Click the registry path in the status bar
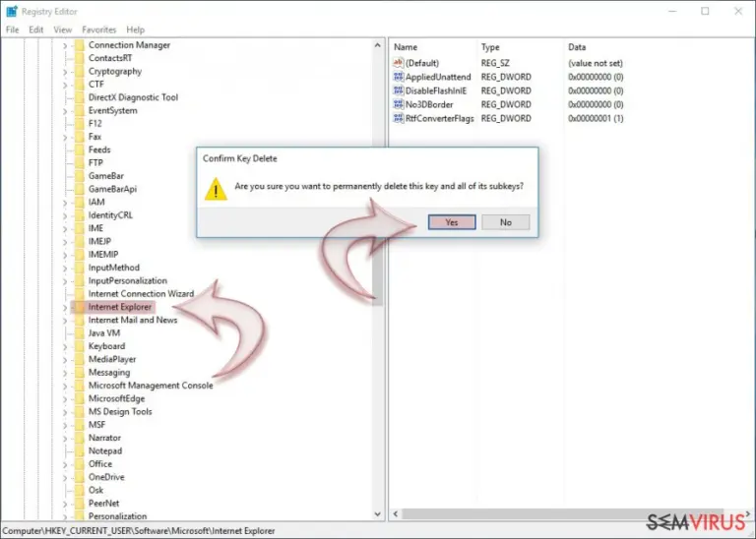 139,531
